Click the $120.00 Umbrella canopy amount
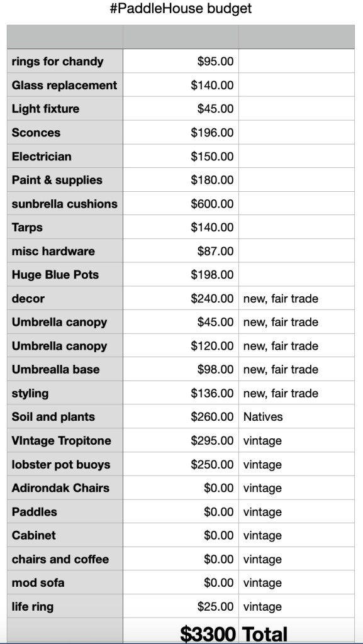 tap(212, 346)
